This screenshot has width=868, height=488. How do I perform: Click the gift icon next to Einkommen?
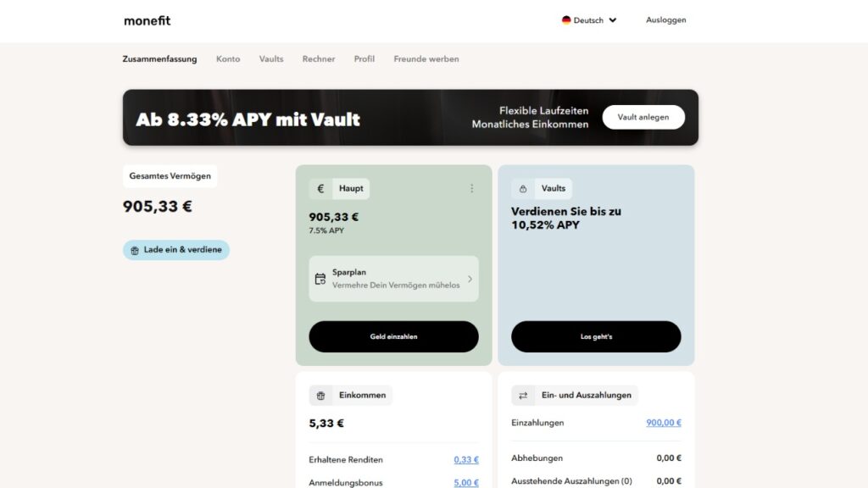point(320,396)
